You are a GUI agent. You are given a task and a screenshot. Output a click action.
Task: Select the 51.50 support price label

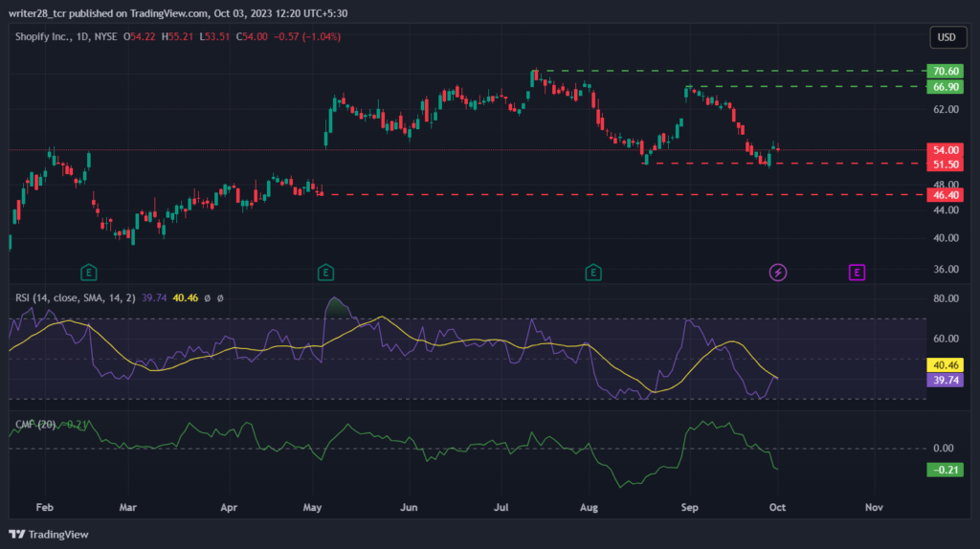pyautogui.click(x=945, y=165)
